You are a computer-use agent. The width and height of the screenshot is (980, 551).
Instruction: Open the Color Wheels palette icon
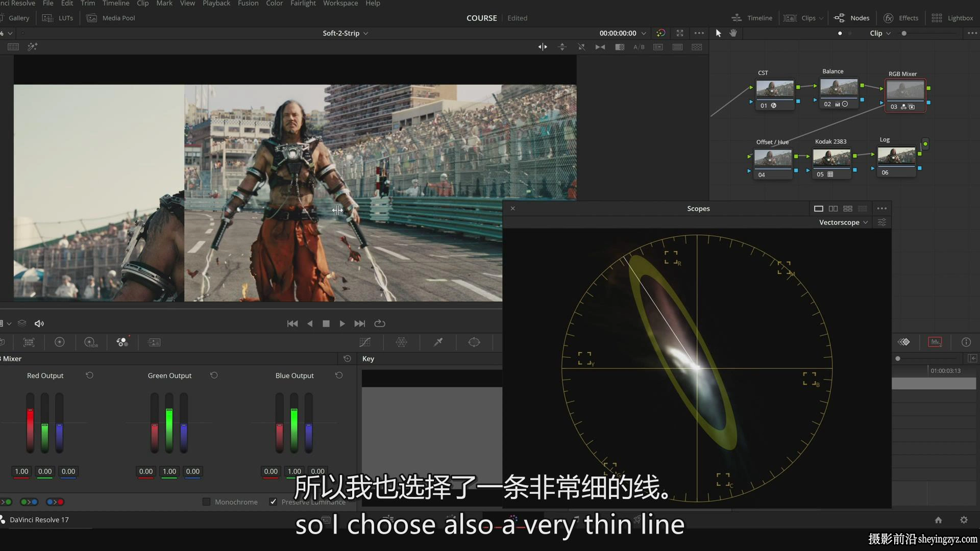point(59,342)
